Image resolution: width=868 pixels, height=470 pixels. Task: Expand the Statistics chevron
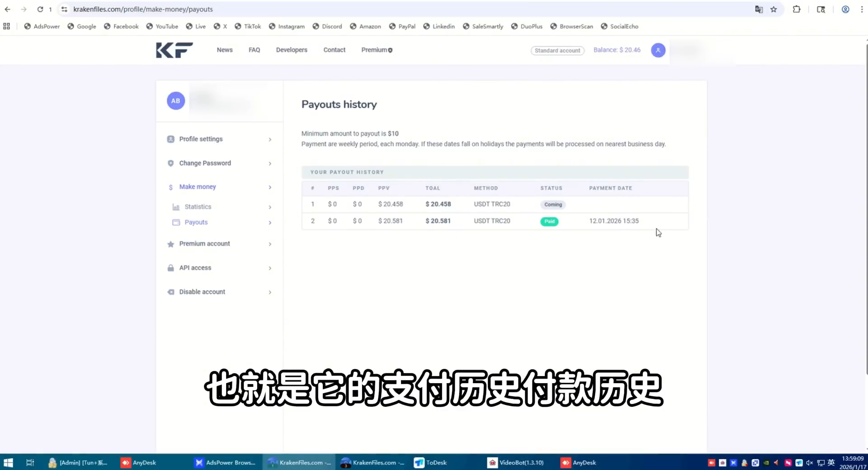270,207
